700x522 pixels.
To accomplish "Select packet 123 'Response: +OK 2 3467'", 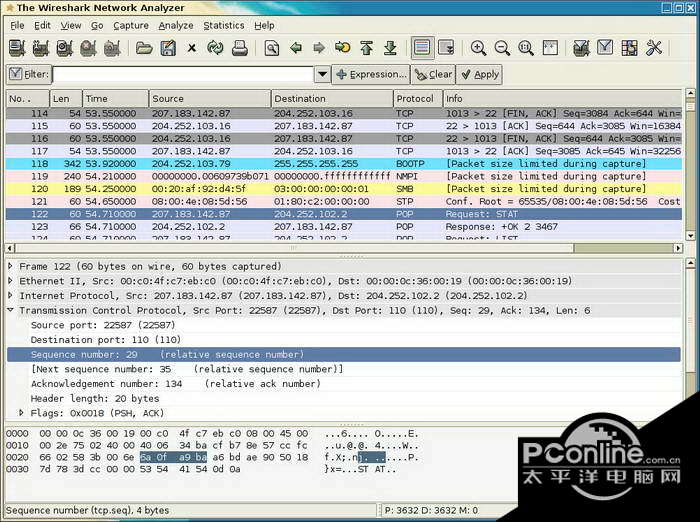I will pyautogui.click(x=344, y=226).
